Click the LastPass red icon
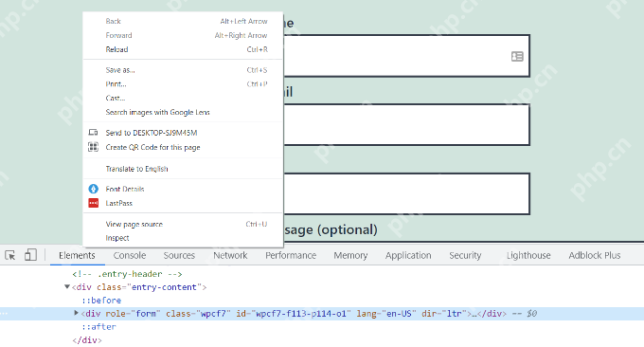 click(x=93, y=203)
